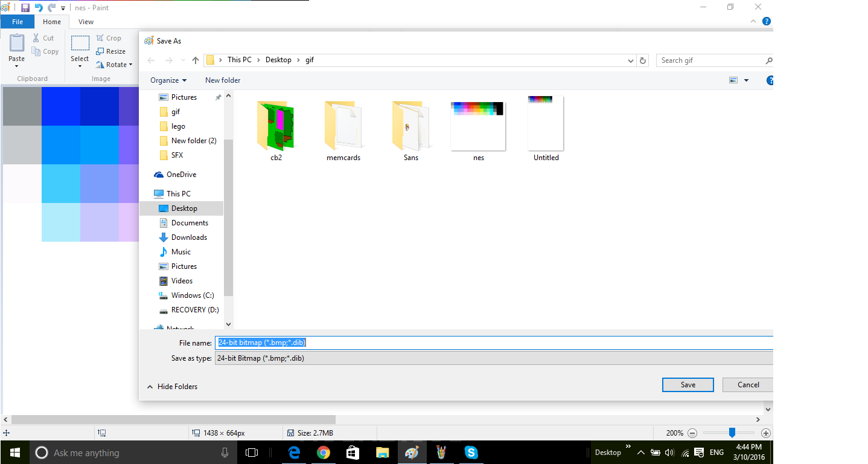Open the Customize Quick Access Toolbar dropdown
868x464 pixels.
point(63,8)
